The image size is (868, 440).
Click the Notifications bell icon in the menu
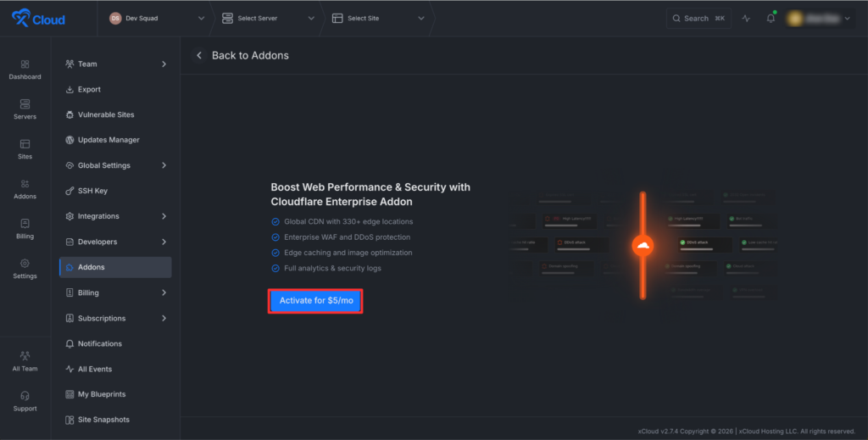pos(70,343)
